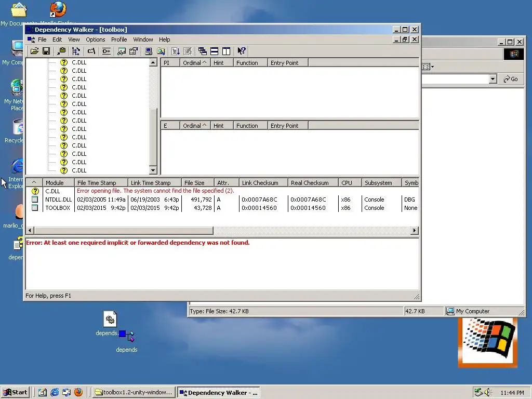532x399 pixels.
Task: Open the View menu
Action: [74, 39]
